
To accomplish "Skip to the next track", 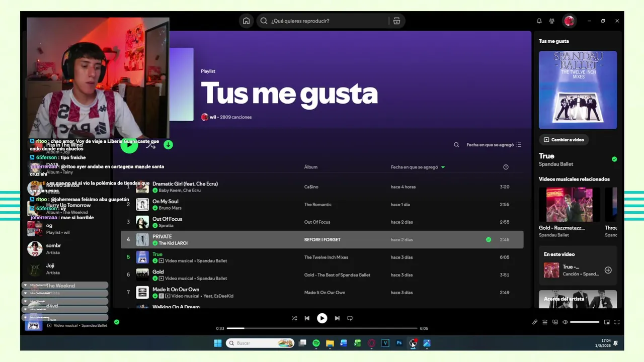I will (x=337, y=318).
